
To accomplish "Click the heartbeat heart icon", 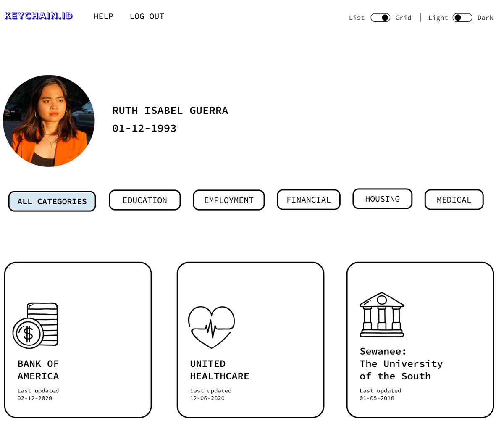I will click(x=211, y=327).
